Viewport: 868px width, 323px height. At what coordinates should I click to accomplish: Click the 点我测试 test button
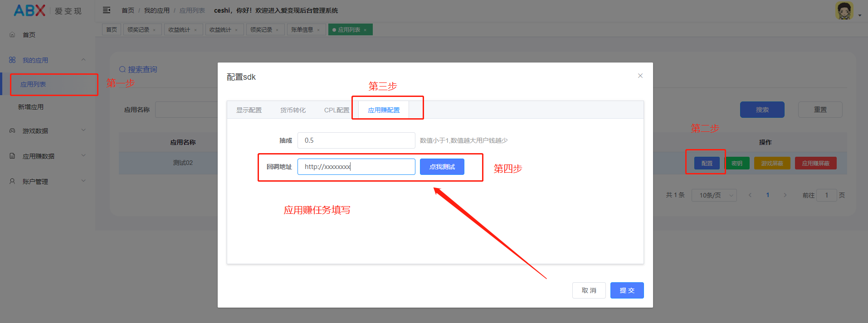coord(442,167)
